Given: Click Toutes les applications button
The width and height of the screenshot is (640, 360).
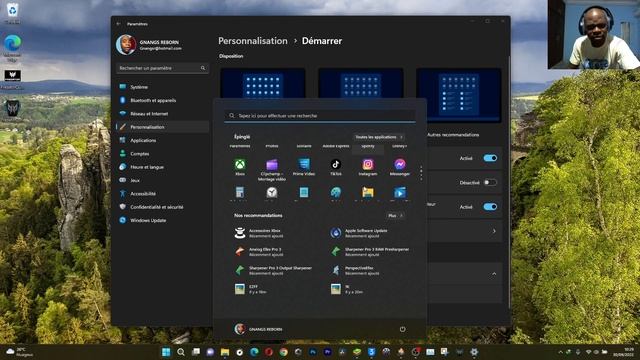Looking at the screenshot, I should (x=379, y=137).
